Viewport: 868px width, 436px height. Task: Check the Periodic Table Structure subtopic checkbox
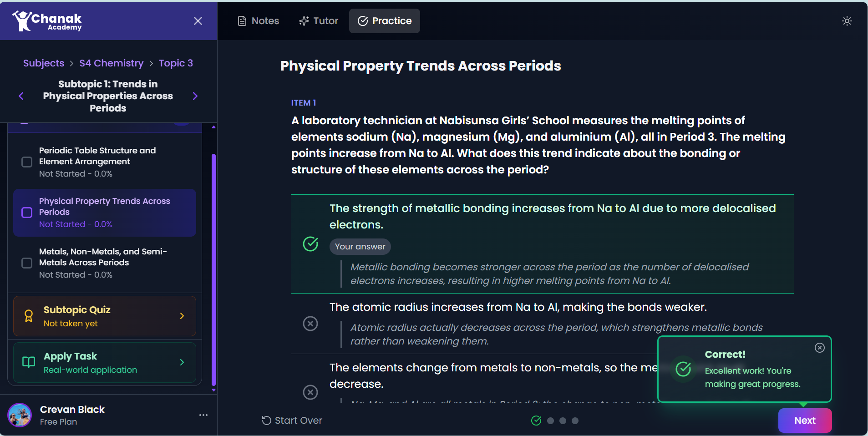(26, 162)
